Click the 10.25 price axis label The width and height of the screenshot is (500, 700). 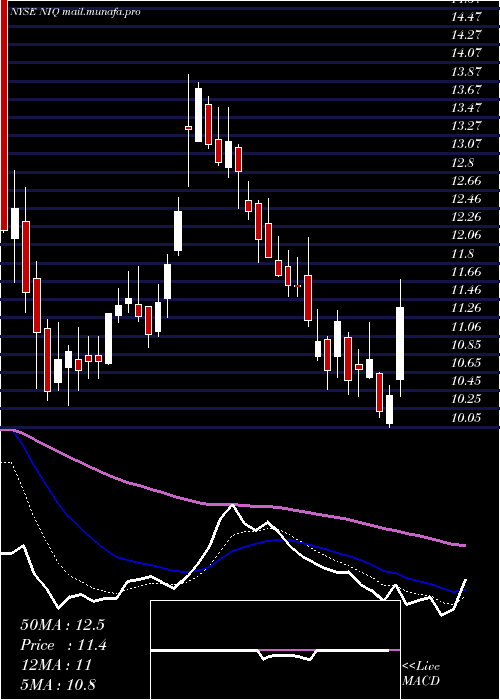pyautogui.click(x=466, y=399)
